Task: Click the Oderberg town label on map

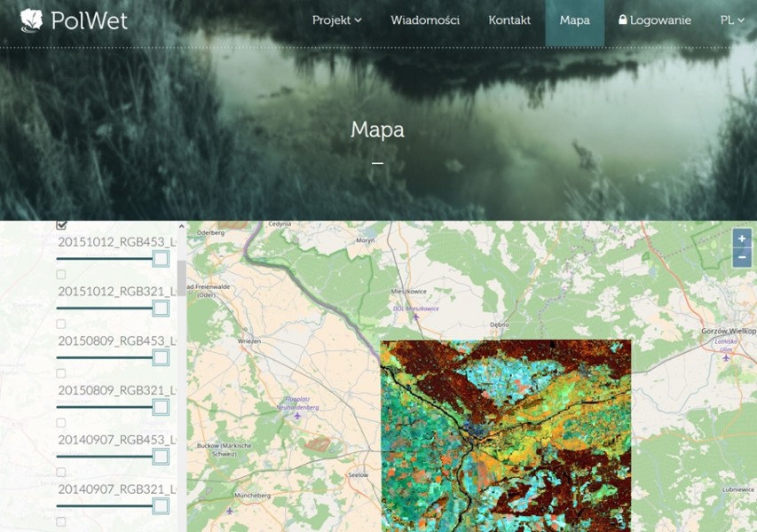Action: point(210,232)
